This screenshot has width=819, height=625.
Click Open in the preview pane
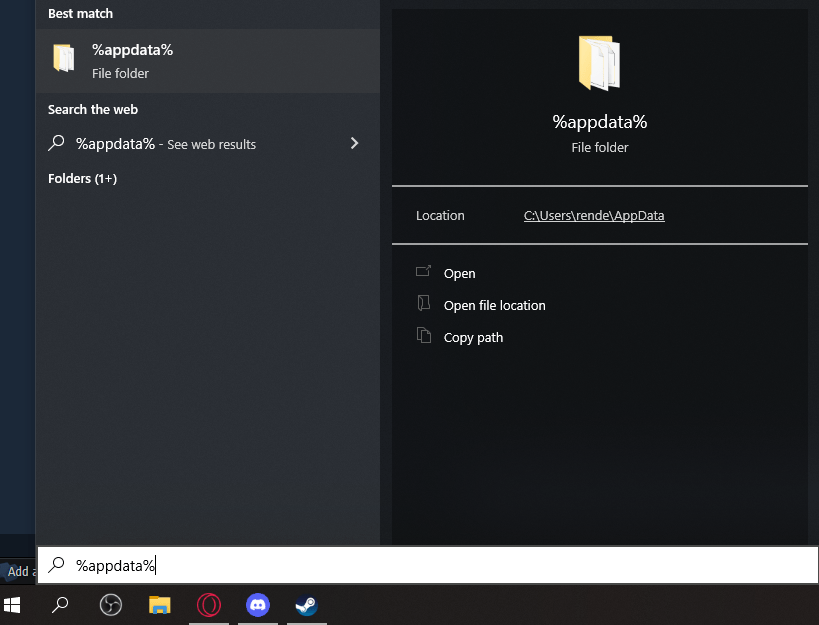point(459,274)
